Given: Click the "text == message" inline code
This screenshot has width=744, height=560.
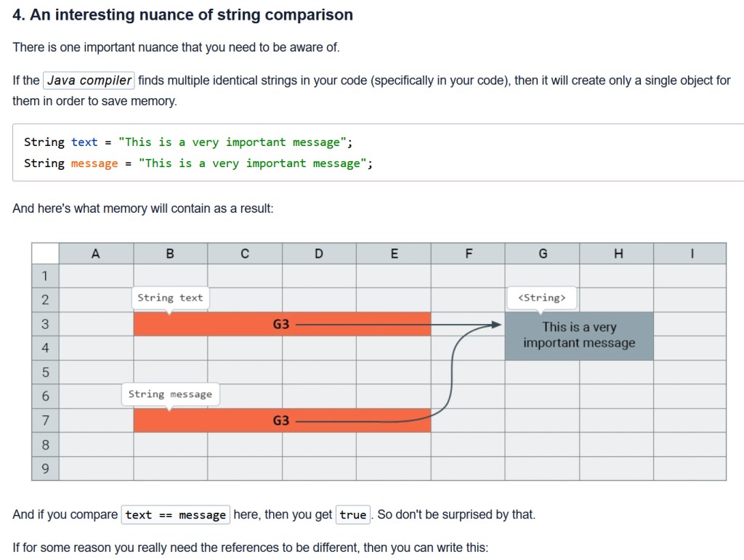Looking at the screenshot, I should coord(176,515).
